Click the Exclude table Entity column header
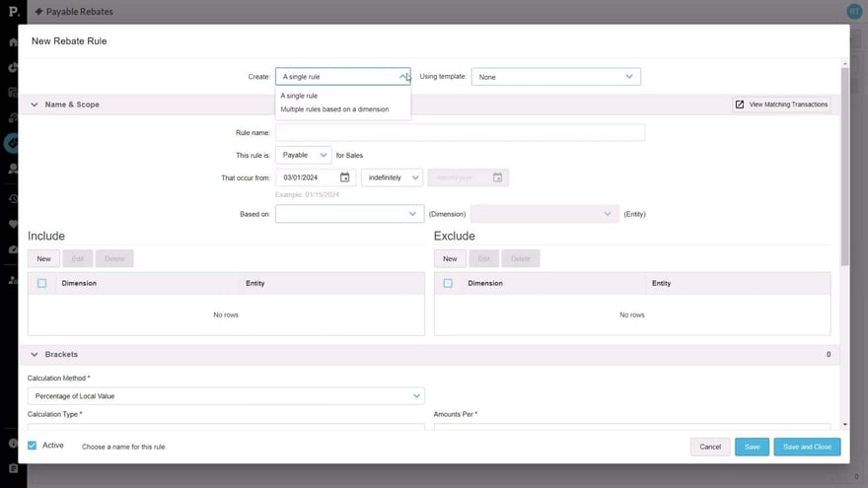 point(661,283)
